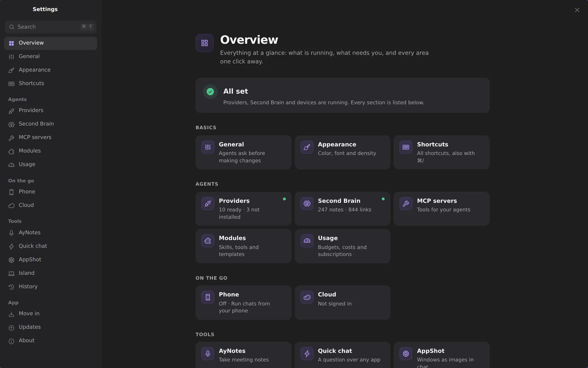Go to Modules in the sidebar

(51, 151)
